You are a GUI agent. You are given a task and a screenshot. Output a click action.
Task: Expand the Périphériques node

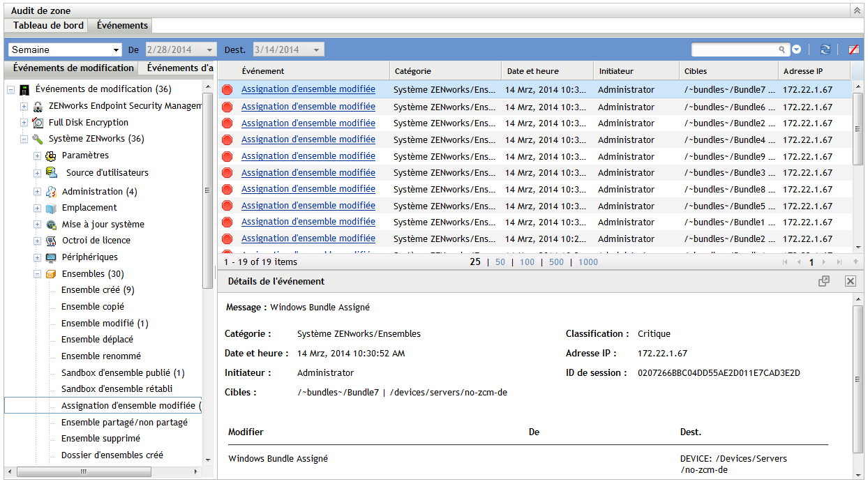[38, 257]
